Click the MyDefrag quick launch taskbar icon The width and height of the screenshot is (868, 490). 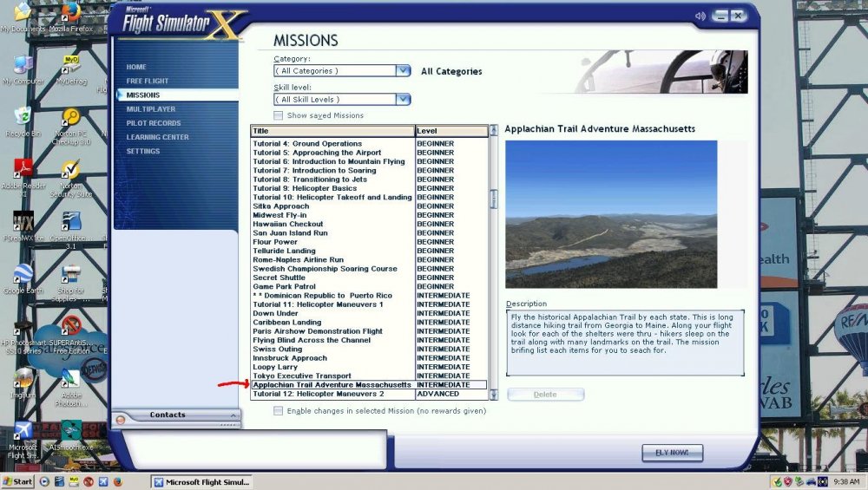click(x=74, y=481)
